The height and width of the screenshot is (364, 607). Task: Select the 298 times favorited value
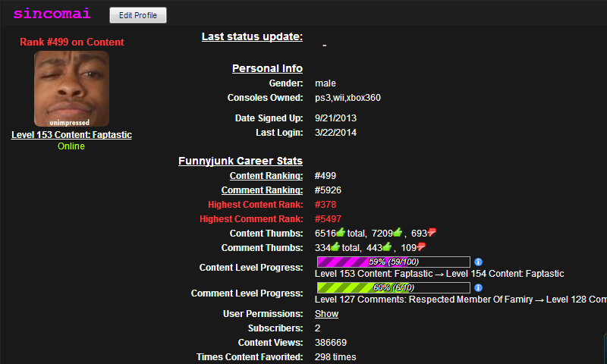pos(335,356)
